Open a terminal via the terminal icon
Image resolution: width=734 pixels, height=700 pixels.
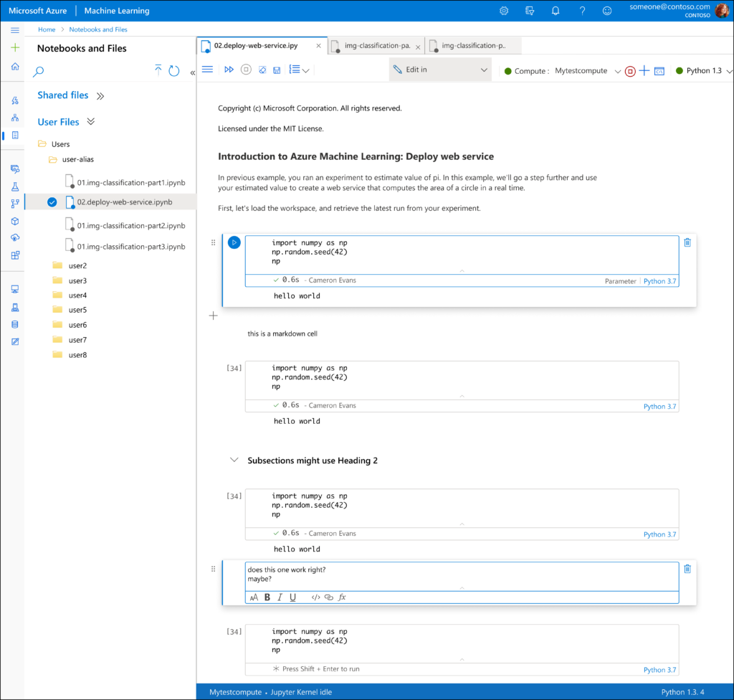click(659, 70)
